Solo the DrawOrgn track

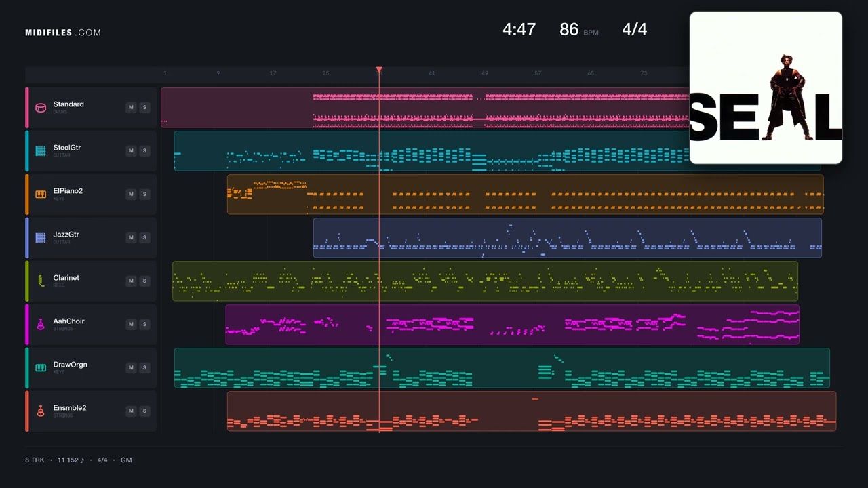pyautogui.click(x=144, y=367)
